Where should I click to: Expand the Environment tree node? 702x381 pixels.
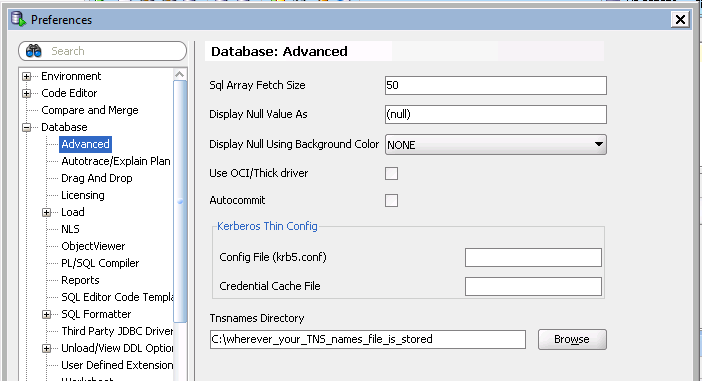pos(26,77)
